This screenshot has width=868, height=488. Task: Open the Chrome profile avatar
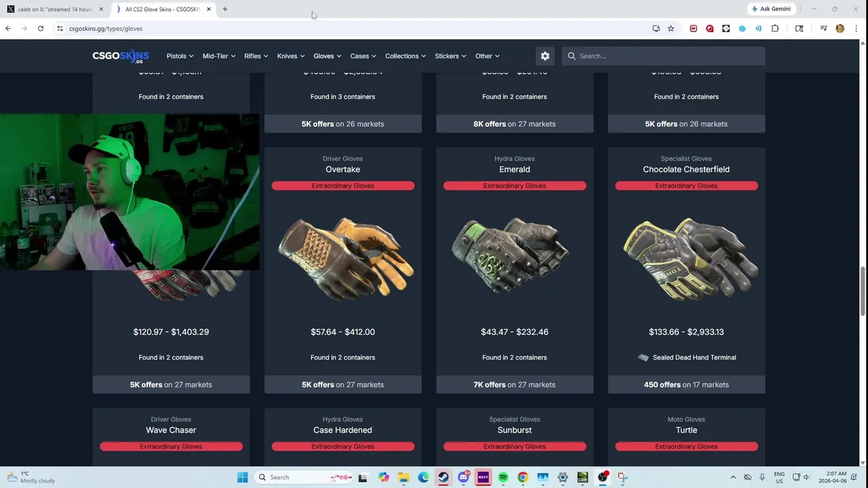(840, 28)
